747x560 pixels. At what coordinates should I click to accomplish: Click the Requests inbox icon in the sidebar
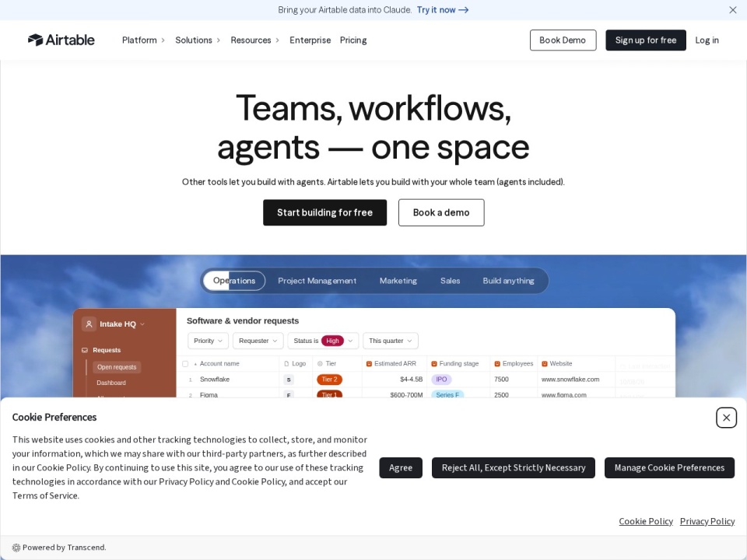point(85,350)
